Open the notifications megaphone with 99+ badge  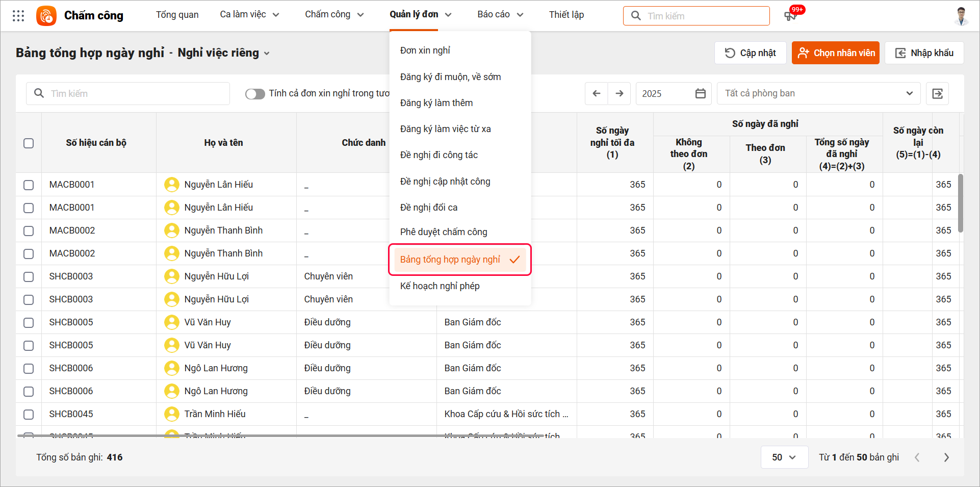(x=790, y=16)
